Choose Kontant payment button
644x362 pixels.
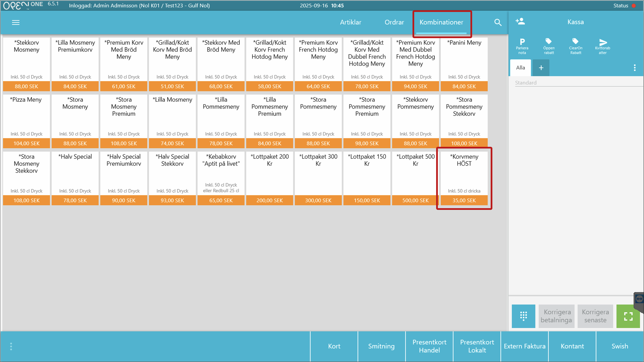pyautogui.click(x=572, y=346)
